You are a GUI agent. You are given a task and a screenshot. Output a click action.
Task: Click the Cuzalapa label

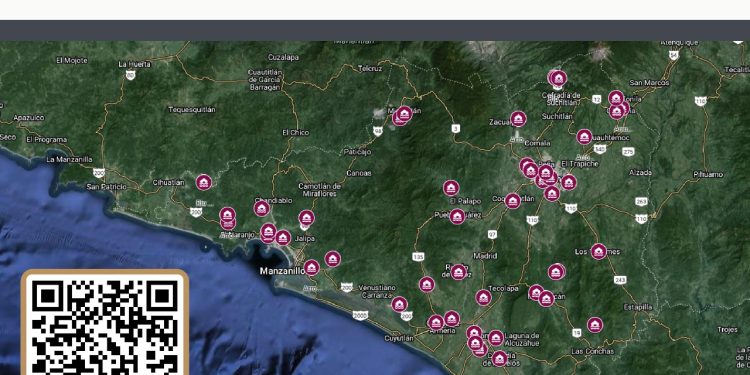tap(284, 57)
